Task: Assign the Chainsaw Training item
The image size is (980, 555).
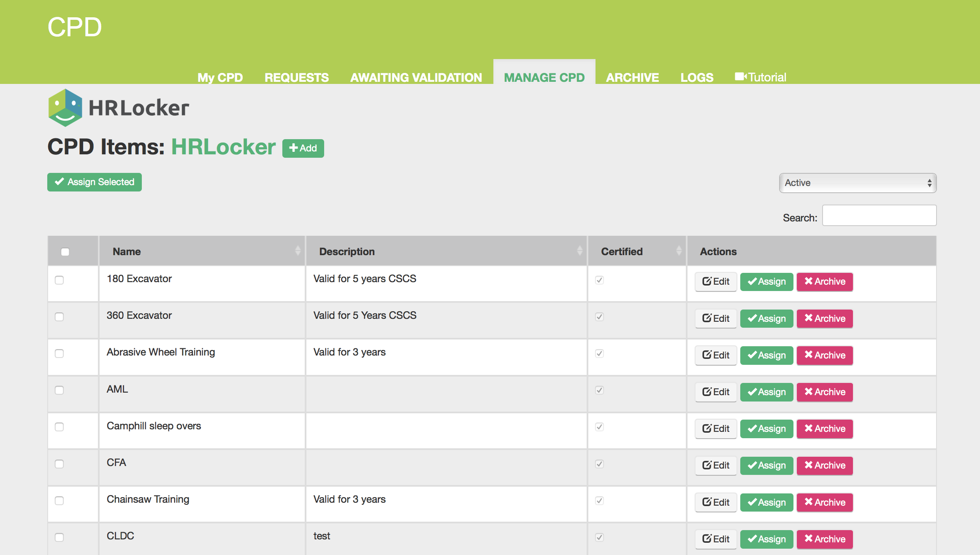Action: pos(766,502)
